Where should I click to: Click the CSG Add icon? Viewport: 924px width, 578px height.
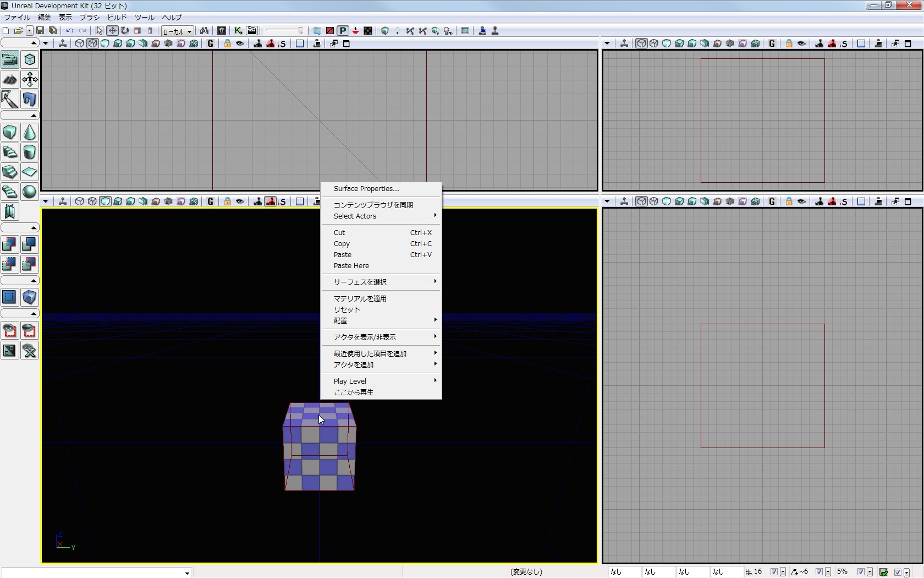tap(10, 244)
